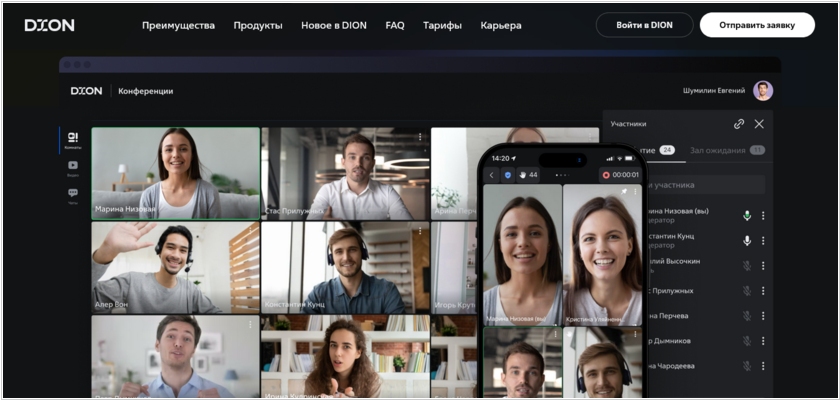Click the Войти в DION button
The width and height of the screenshot is (840, 400).
pyautogui.click(x=644, y=25)
